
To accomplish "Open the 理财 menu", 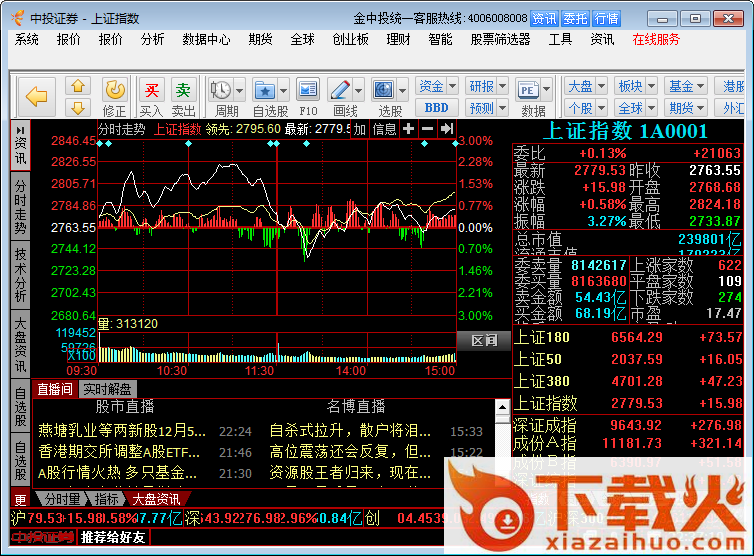I will (399, 39).
